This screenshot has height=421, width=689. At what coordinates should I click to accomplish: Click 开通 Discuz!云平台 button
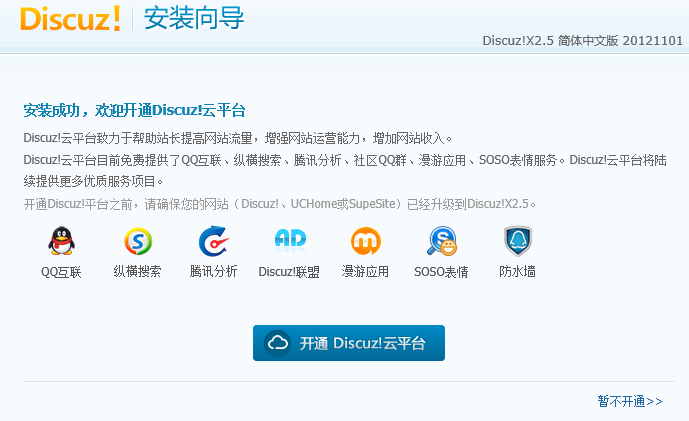pos(349,343)
